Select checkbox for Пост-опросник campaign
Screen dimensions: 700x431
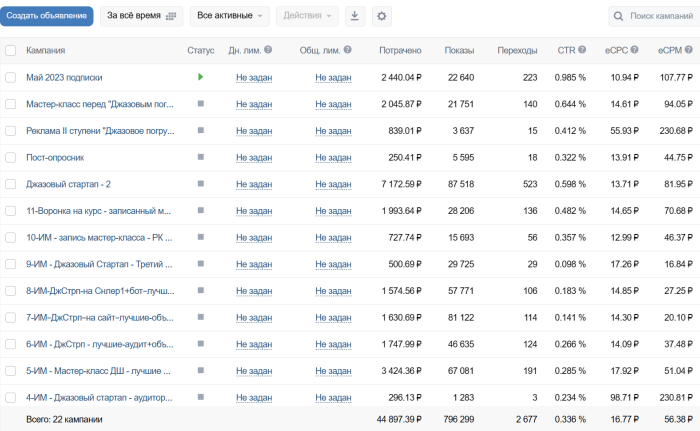pyautogui.click(x=11, y=157)
